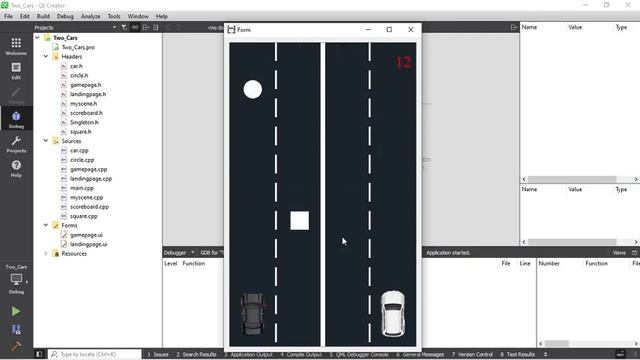Start debugging with the debug-run button

coord(16,329)
